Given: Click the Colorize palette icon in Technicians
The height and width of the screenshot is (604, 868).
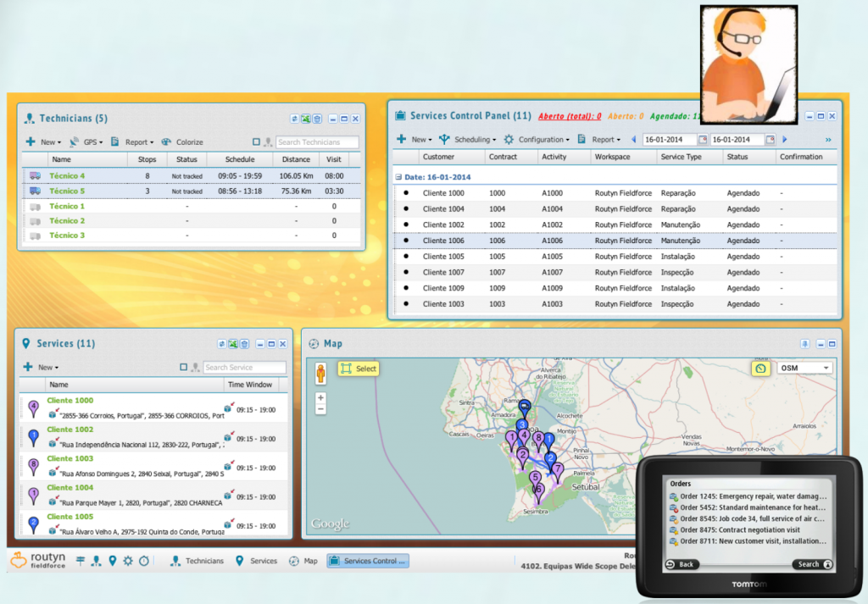Looking at the screenshot, I should pyautogui.click(x=166, y=142).
